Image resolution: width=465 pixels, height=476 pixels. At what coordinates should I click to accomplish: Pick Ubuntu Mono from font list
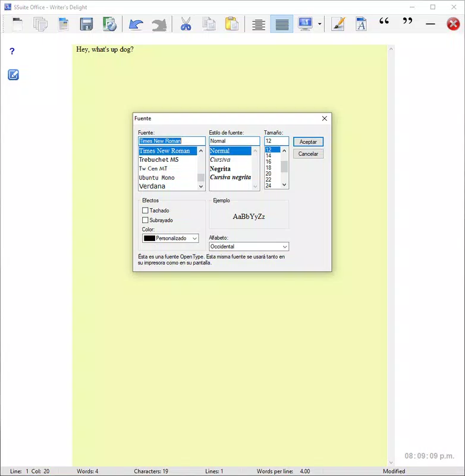[x=168, y=177]
